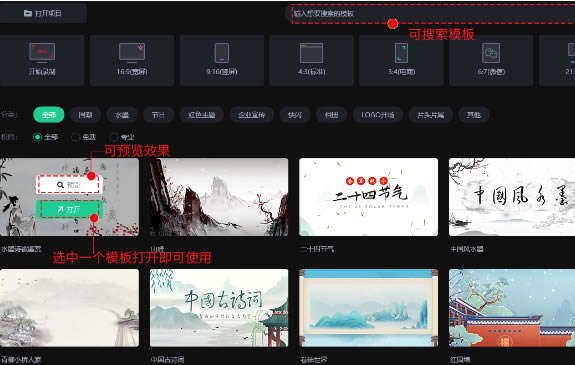
Task: Open the red-plum mountain ink template thumbnail
Action: [x=219, y=197]
